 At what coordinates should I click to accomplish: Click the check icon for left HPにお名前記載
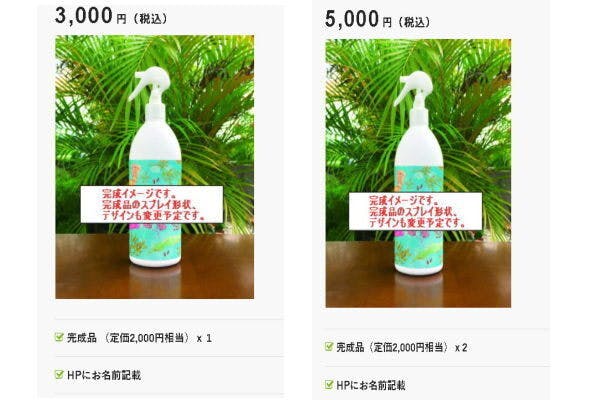[59, 374]
